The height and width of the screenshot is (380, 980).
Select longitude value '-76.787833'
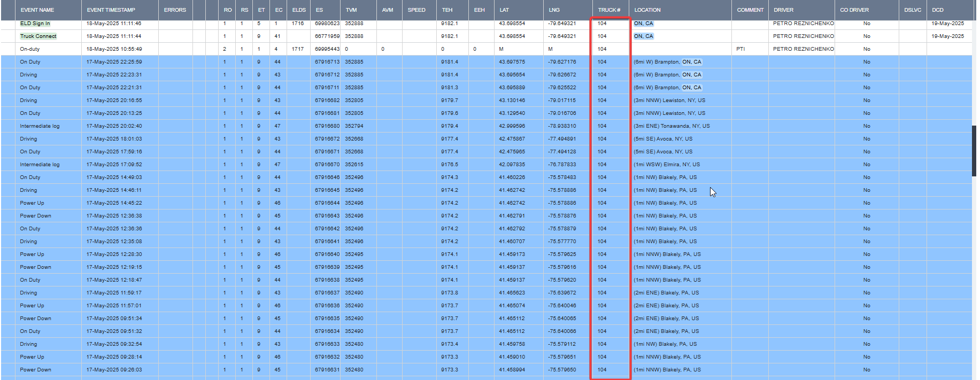coord(562,165)
